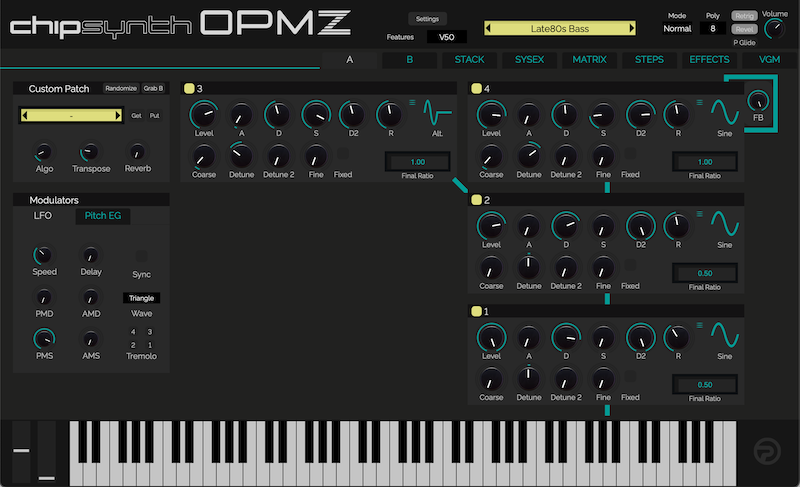The height and width of the screenshot is (487, 800).
Task: Click operator 4 Level knob
Action: coord(491,114)
